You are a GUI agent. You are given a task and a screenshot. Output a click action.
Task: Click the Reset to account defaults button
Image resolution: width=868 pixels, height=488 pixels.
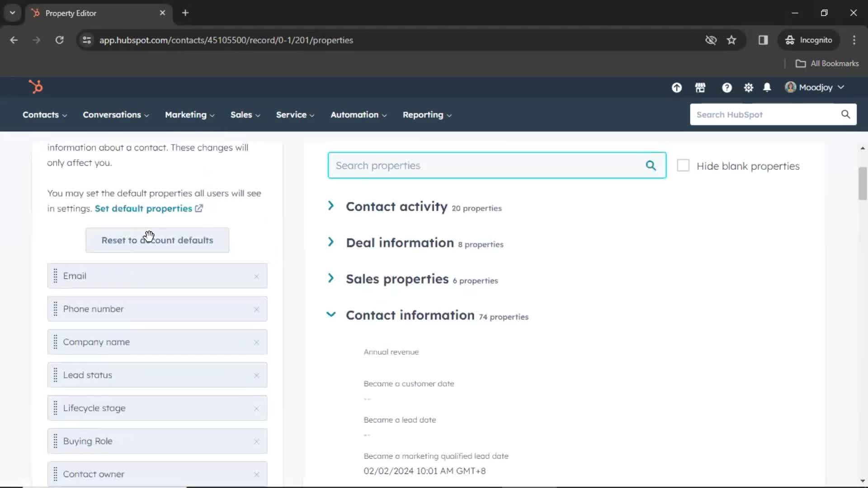[x=157, y=240]
